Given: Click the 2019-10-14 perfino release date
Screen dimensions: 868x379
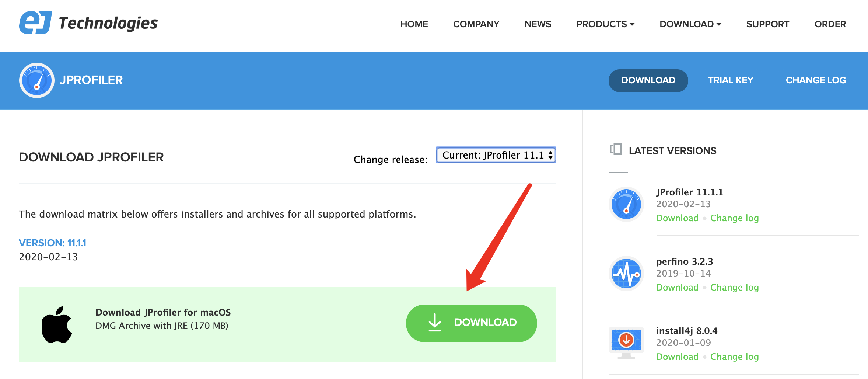Looking at the screenshot, I should tap(683, 273).
